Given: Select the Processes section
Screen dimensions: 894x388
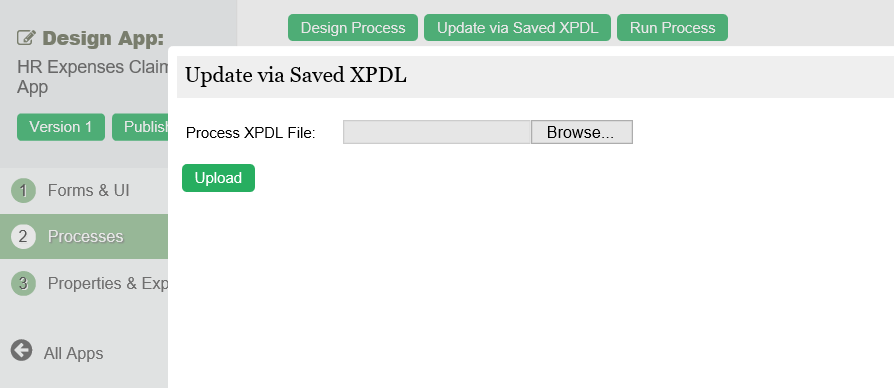Looking at the screenshot, I should [x=86, y=236].
